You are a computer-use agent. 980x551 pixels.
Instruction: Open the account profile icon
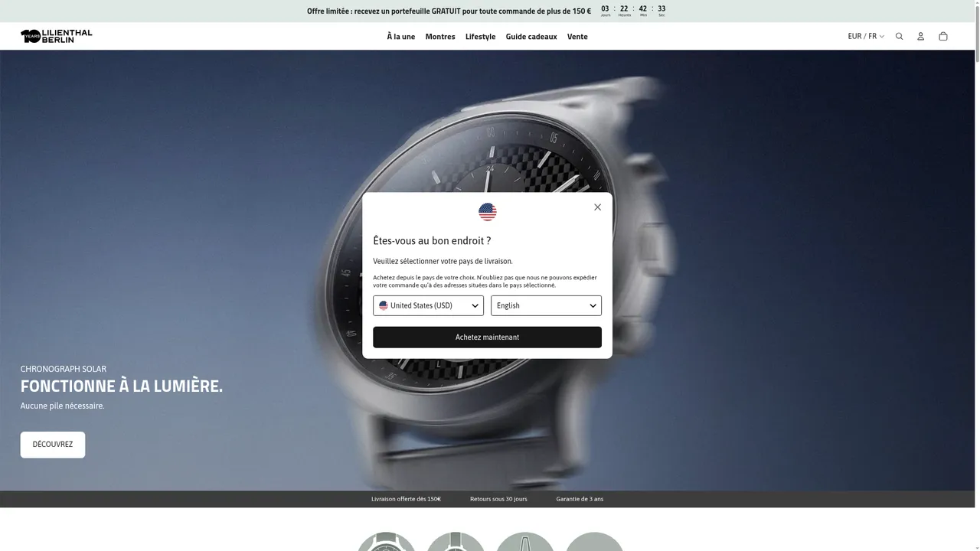[x=921, y=37]
